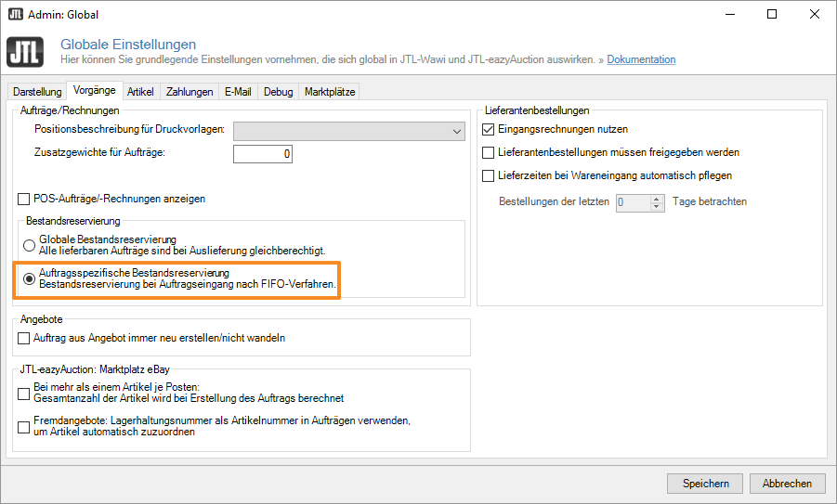Enable Lieferantenbestellungen müssen freigegeben werden
The image size is (837, 504).
click(489, 152)
